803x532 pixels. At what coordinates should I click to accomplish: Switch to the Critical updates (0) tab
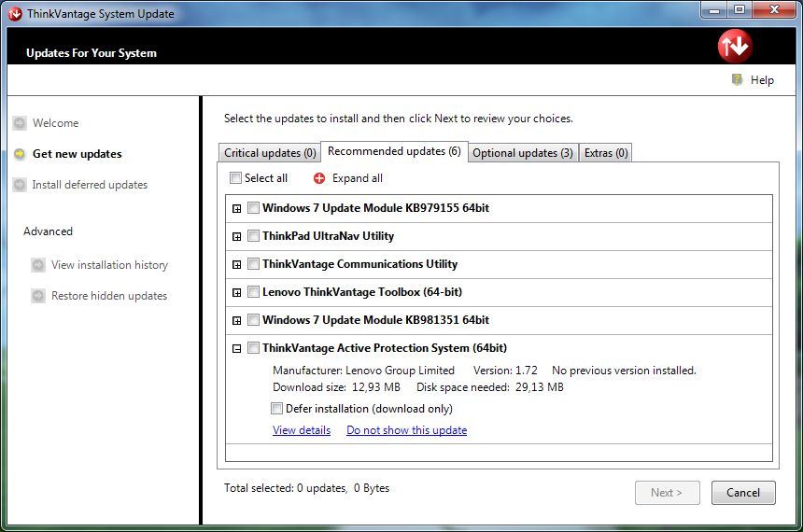pyautogui.click(x=270, y=152)
